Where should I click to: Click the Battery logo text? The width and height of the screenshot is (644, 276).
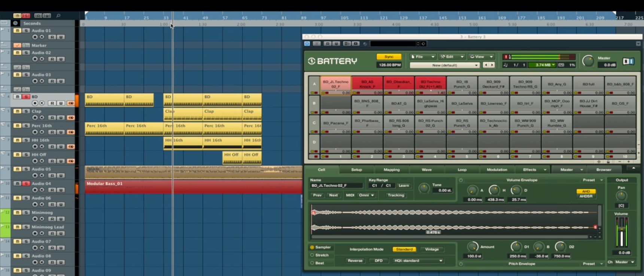pyautogui.click(x=337, y=61)
